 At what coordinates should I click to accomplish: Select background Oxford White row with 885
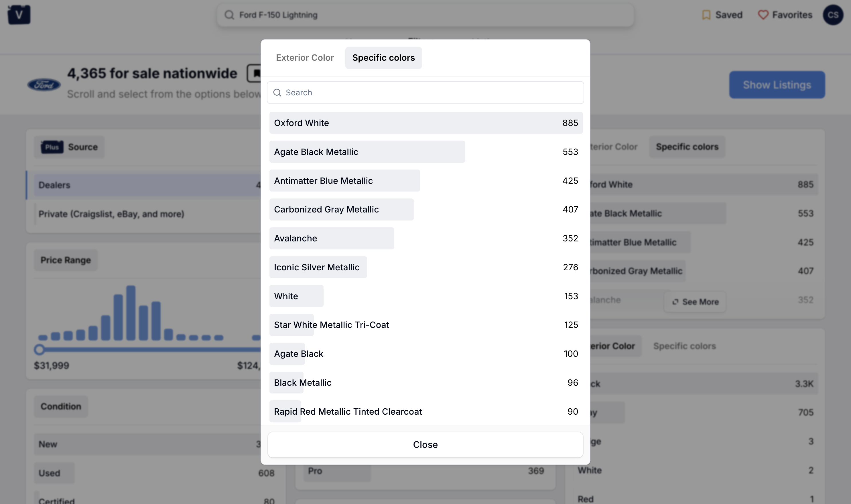704,184
